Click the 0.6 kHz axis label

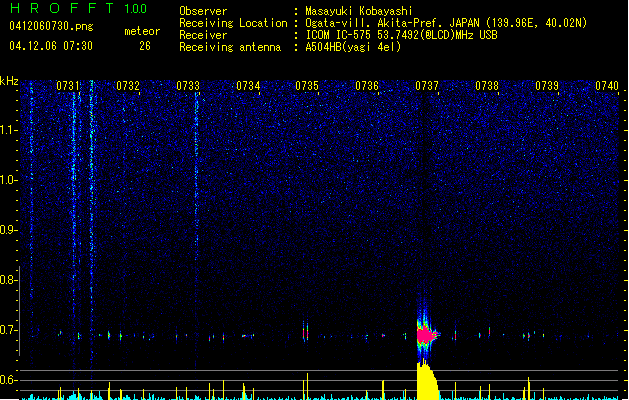9,380
